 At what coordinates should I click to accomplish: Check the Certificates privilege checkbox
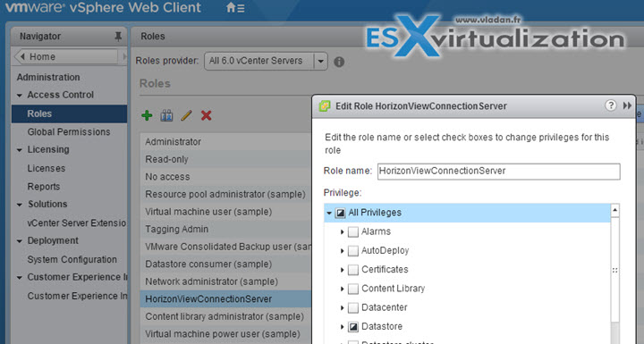[353, 270]
